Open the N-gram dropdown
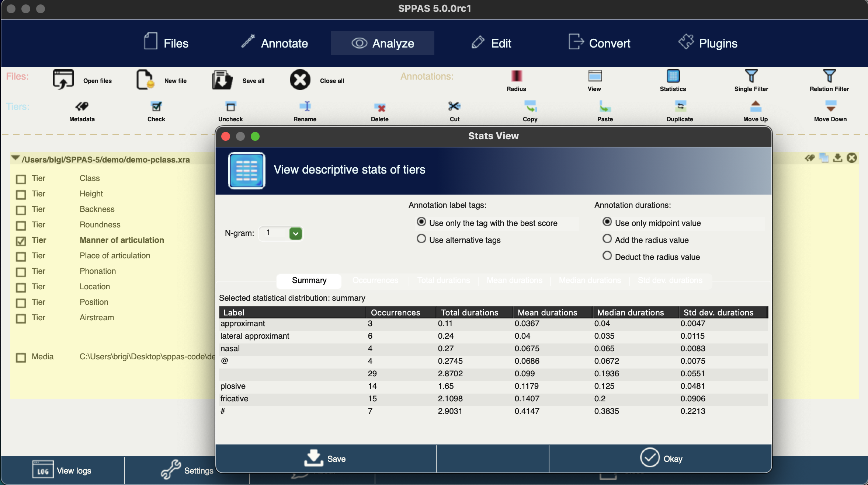The height and width of the screenshot is (485, 868). point(296,233)
